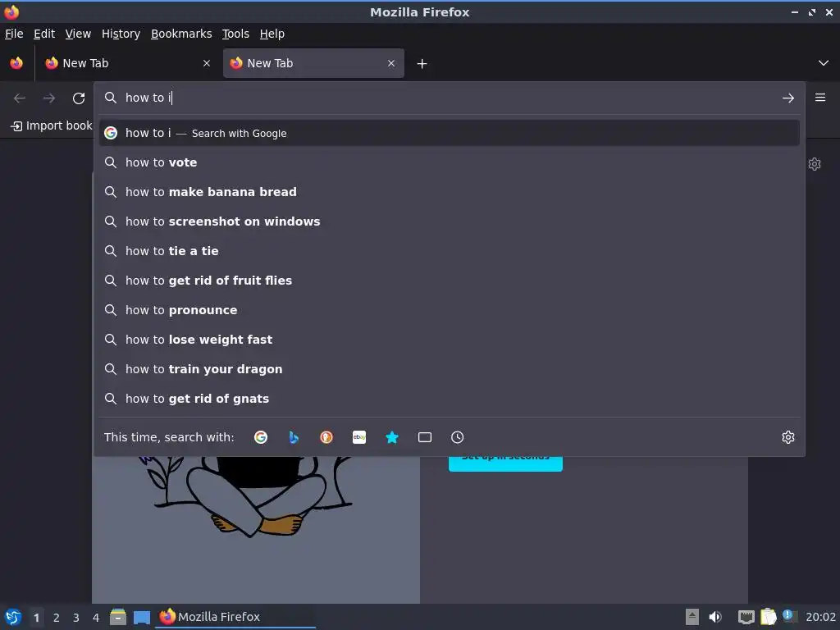The height and width of the screenshot is (630, 840).
Task: Click in the address bar text field
Action: 449,98
